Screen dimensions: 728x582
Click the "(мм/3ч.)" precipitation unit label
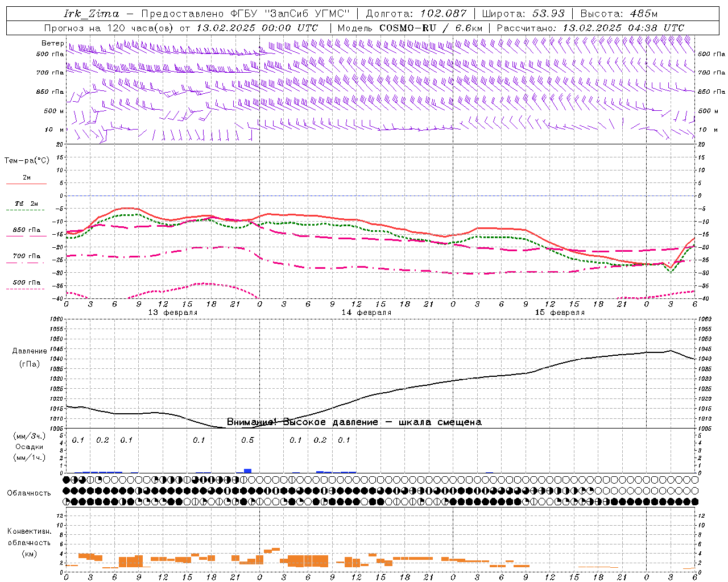pos(29,436)
